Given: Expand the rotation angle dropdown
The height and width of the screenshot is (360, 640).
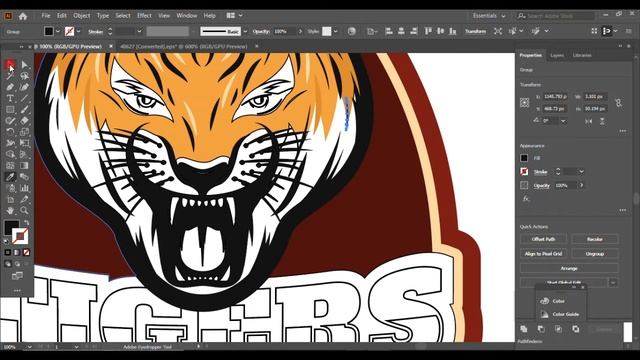Looking at the screenshot, I should 563,121.
